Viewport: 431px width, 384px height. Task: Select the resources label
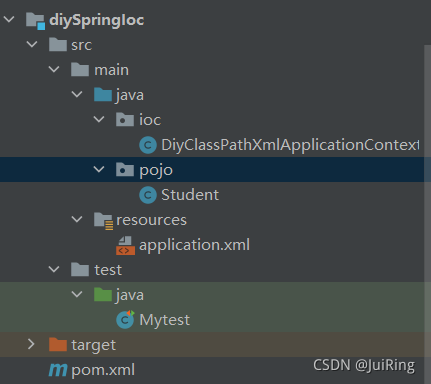[151, 220]
